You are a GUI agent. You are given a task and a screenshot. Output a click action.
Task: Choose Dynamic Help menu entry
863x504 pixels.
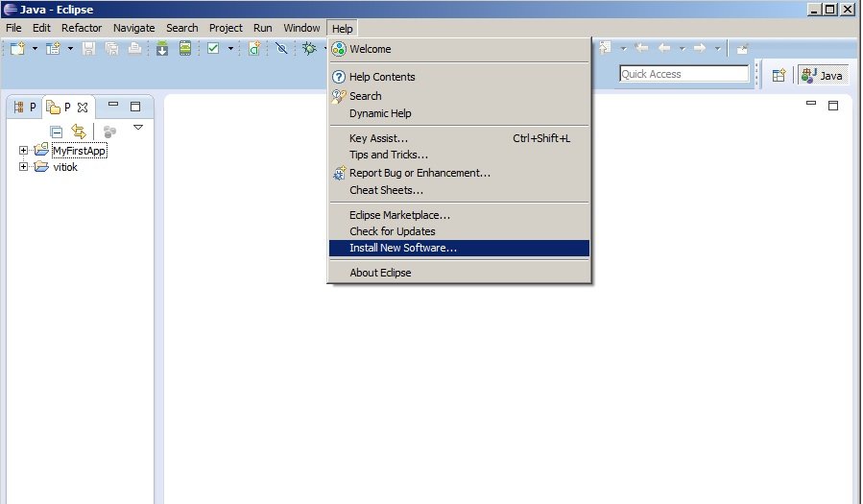coord(460,113)
